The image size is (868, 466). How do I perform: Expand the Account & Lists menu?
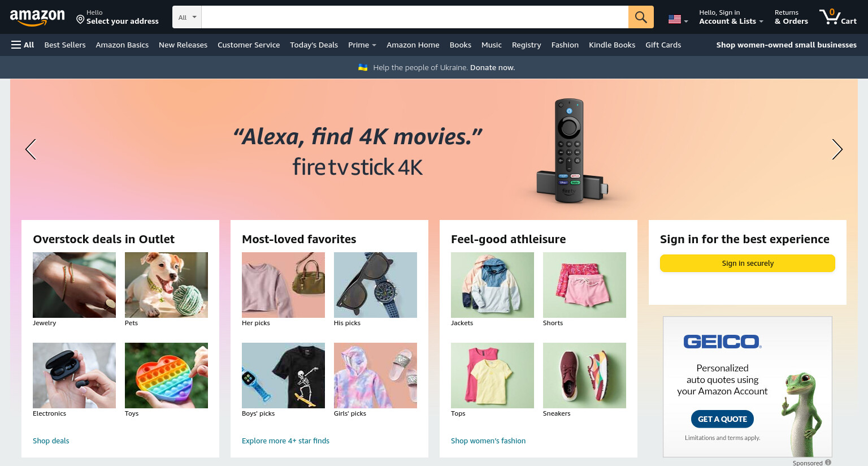click(x=731, y=17)
